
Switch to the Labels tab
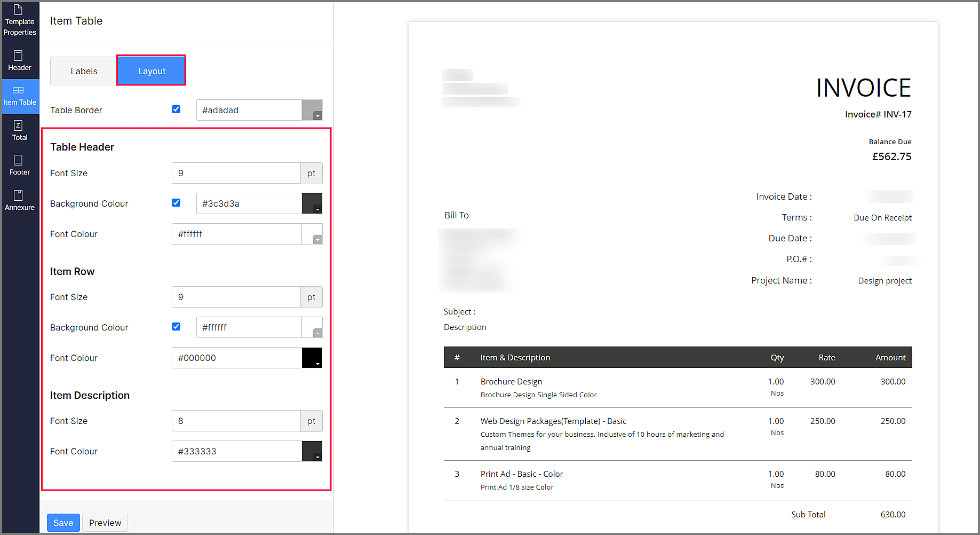[83, 70]
